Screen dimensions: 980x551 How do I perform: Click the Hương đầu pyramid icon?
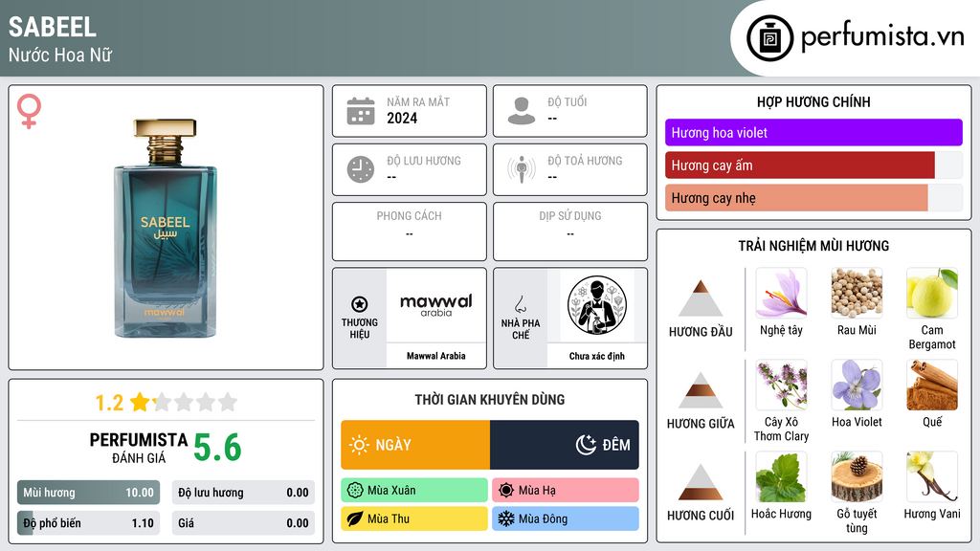701,298
